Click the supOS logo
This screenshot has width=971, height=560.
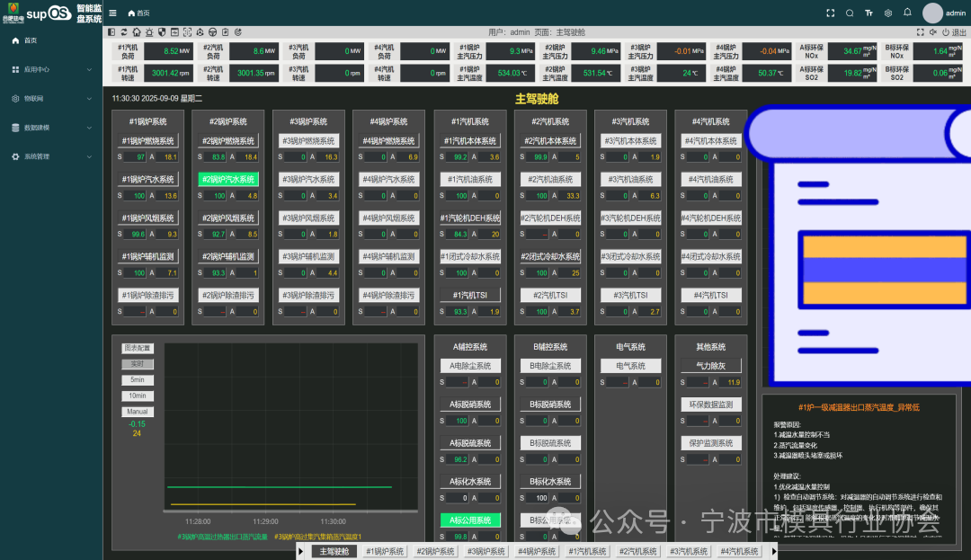[49, 13]
